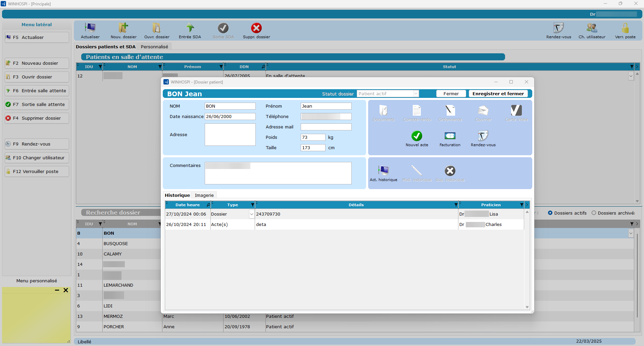Search the Date heure column in Historique
This screenshot has height=346, width=644.
[208, 205]
